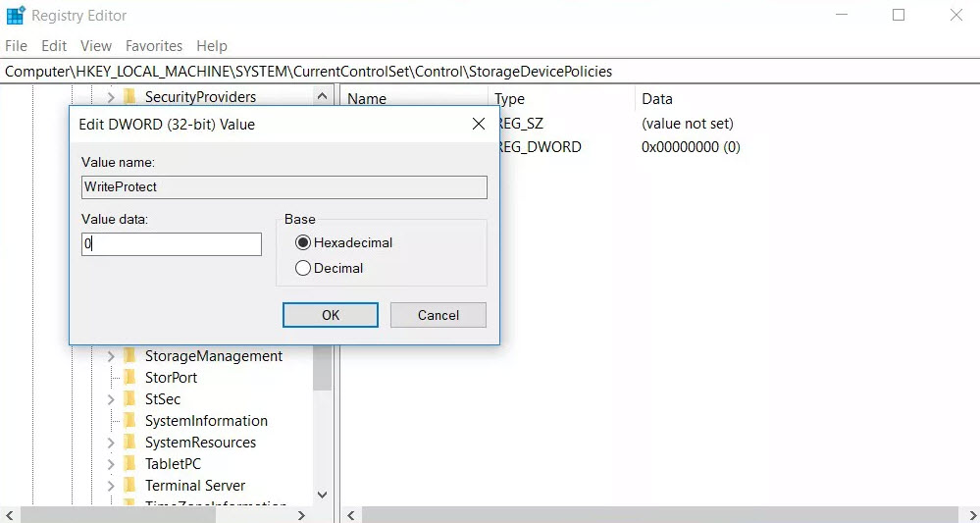The image size is (980, 523).
Task: Click the Type column header
Action: pos(509,99)
